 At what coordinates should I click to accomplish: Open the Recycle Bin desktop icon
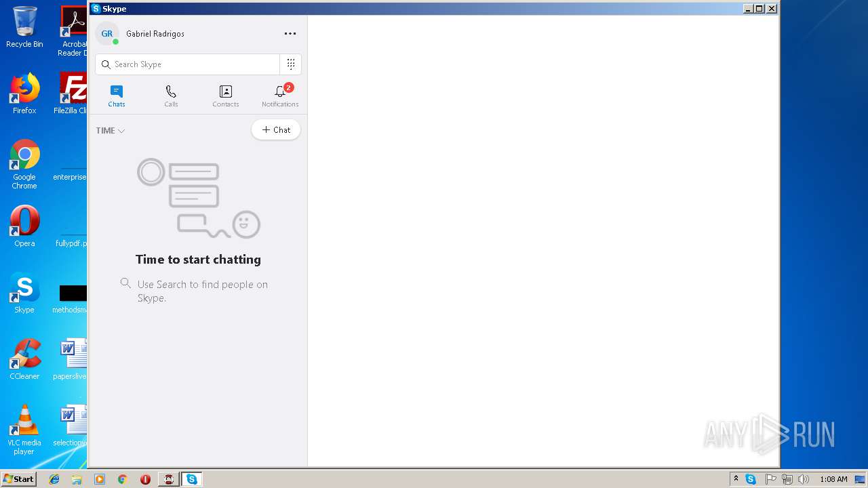[24, 27]
